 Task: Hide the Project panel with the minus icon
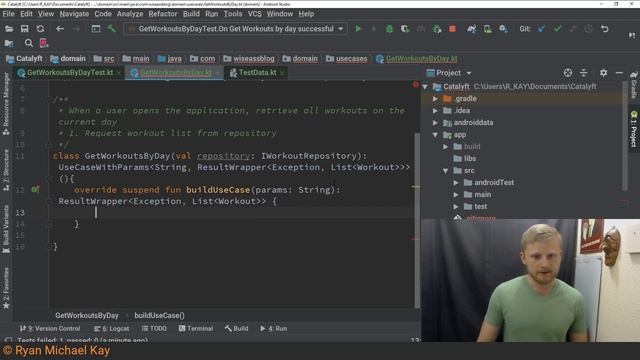619,73
